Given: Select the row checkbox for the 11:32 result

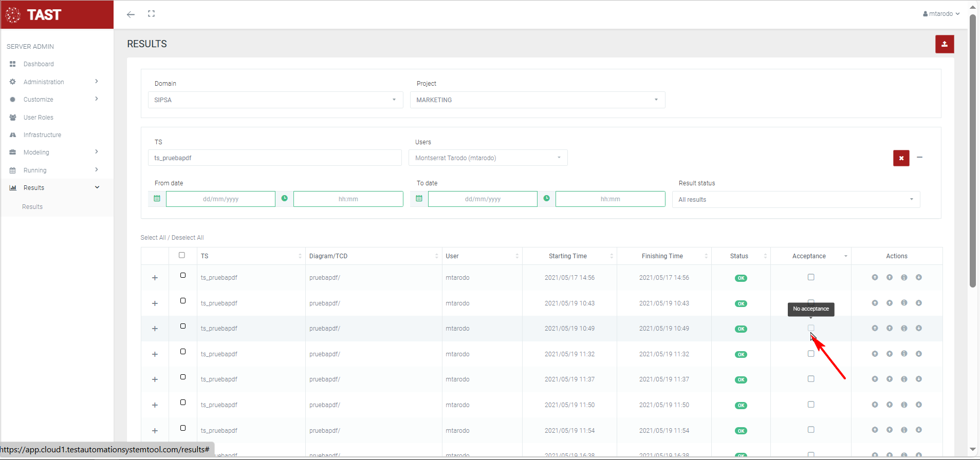Looking at the screenshot, I should [183, 352].
